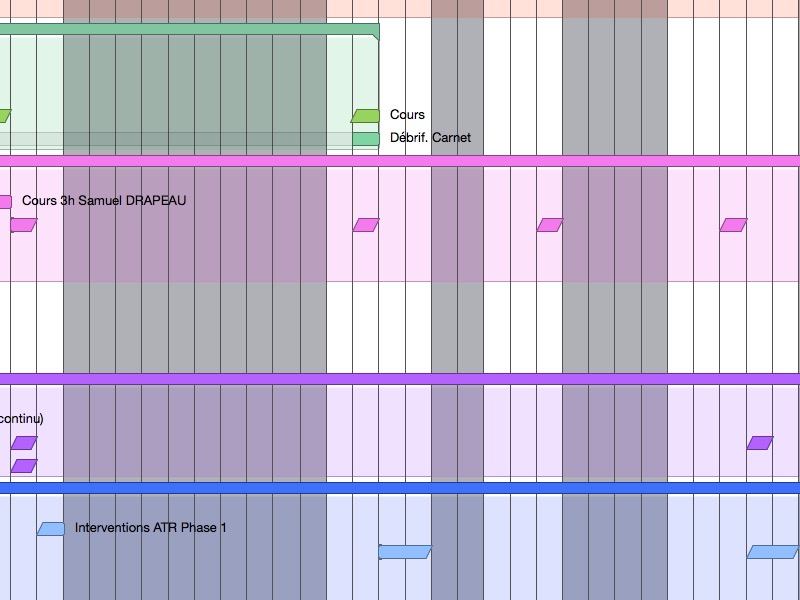Select the blue task bar in the chart's middle
The height and width of the screenshot is (600, 800).
tap(405, 552)
